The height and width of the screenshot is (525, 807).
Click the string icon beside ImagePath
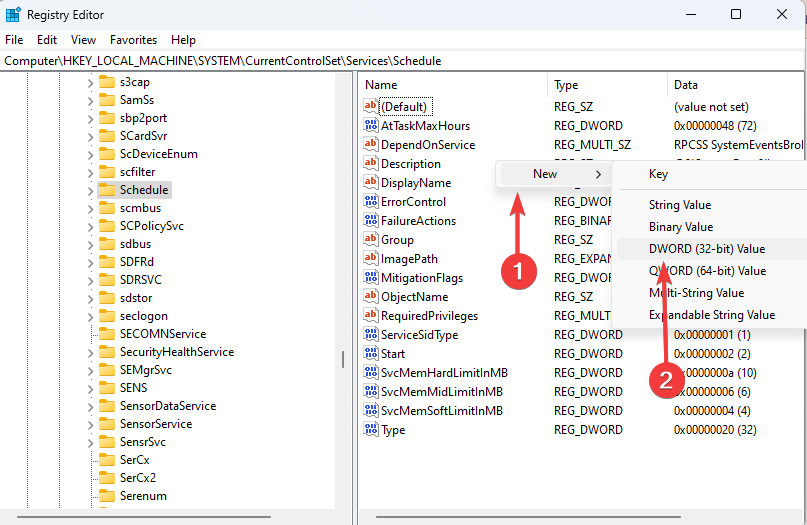(x=371, y=258)
